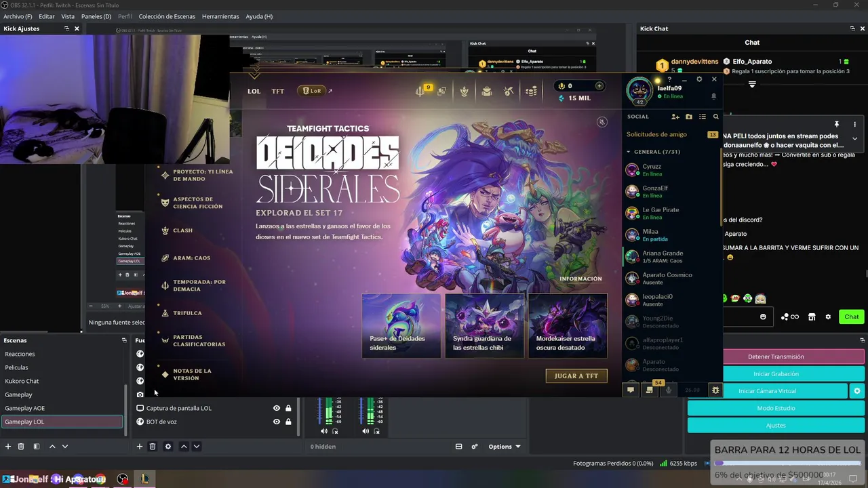This screenshot has height=488, width=868.
Task: Open the League client loot trident icon
Action: [x=421, y=91]
